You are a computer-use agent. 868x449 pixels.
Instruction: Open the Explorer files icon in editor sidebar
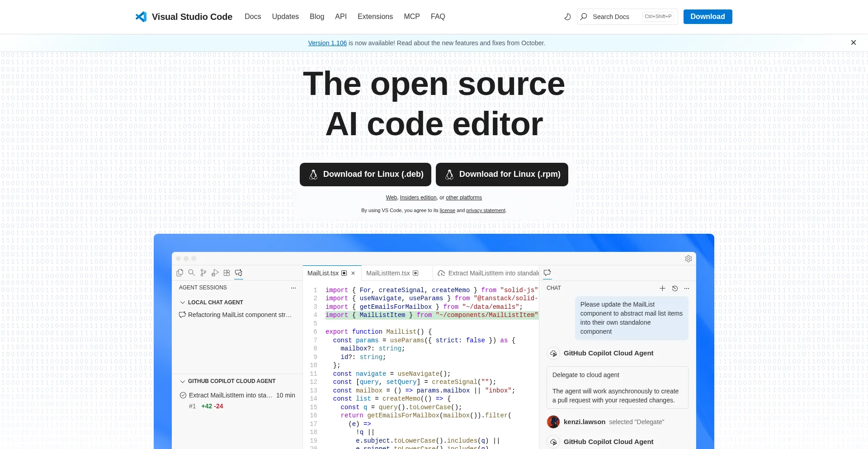[180, 273]
